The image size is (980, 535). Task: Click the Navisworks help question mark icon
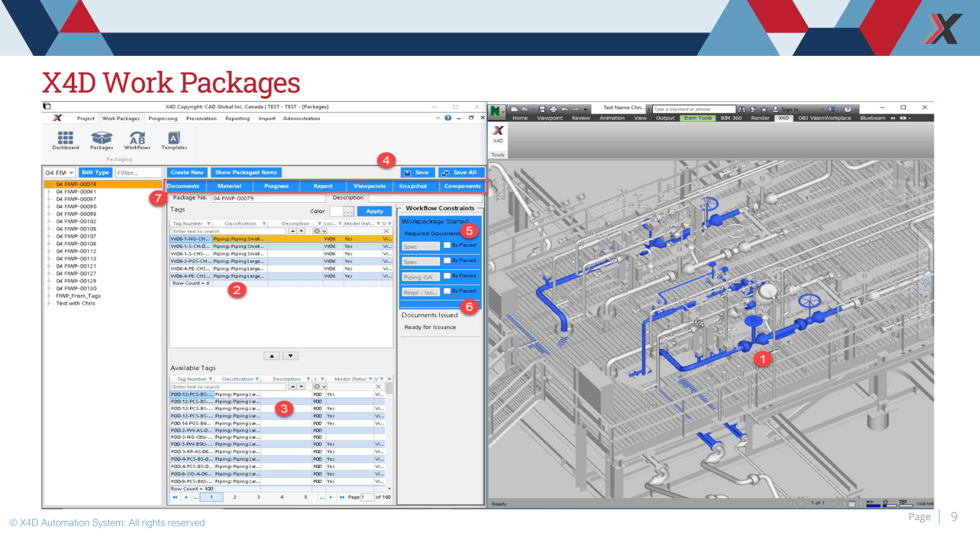click(848, 109)
